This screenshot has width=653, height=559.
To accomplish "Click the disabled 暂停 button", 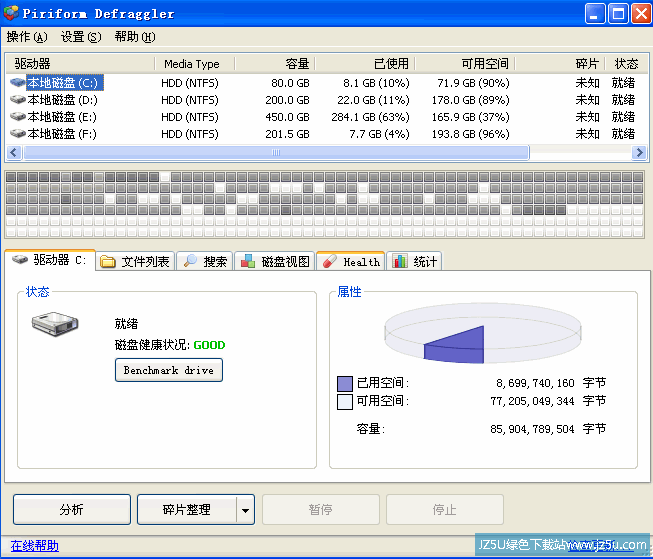I will point(321,509).
